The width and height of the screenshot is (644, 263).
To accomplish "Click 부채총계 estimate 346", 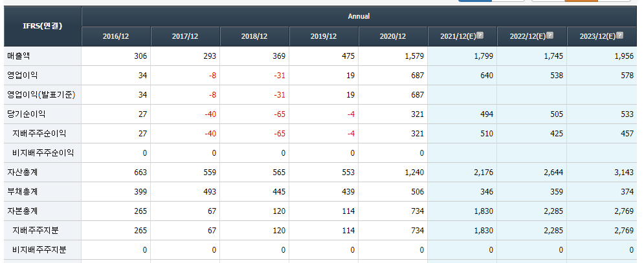I will point(487,192).
